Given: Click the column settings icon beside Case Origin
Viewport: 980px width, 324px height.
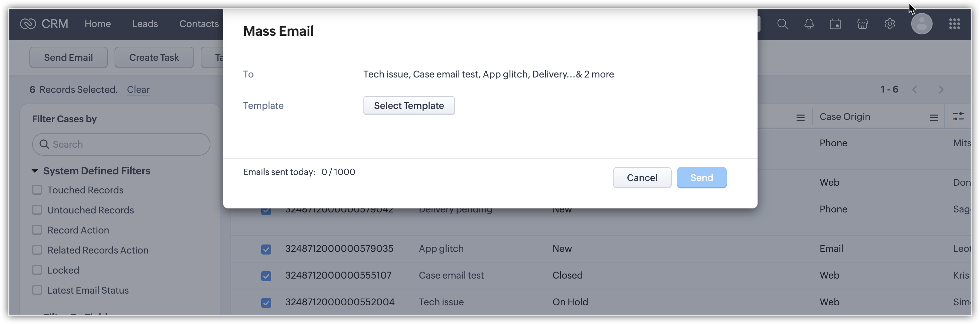Looking at the screenshot, I should point(958,117).
